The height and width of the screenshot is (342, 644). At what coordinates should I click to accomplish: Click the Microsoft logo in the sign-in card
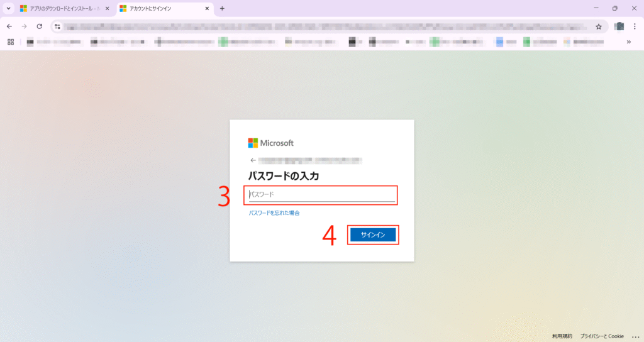270,143
